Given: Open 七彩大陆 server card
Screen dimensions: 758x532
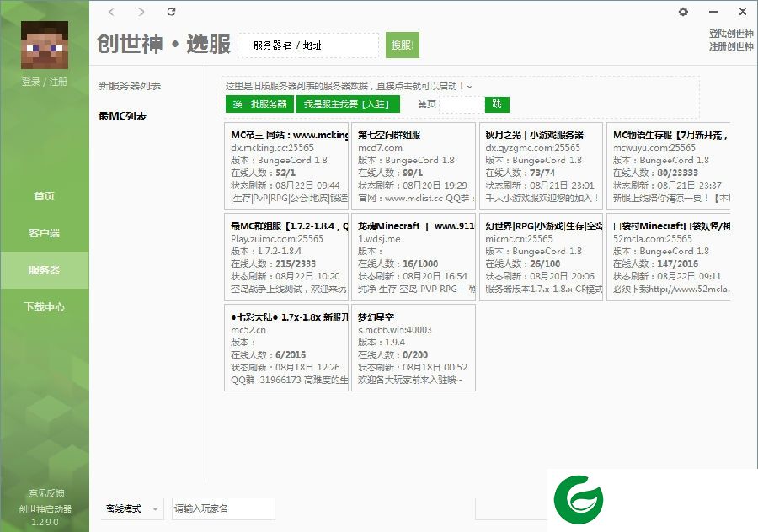Looking at the screenshot, I should tap(286, 348).
